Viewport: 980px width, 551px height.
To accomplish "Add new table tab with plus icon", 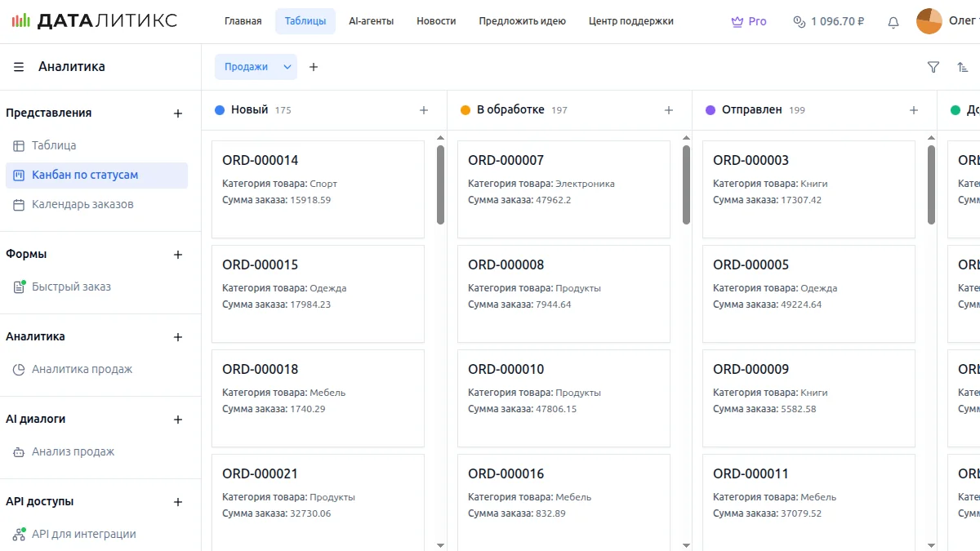I will point(314,67).
